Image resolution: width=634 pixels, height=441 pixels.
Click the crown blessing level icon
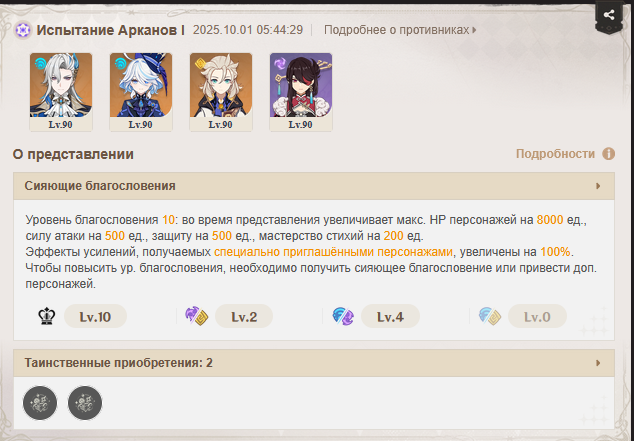coord(47,317)
